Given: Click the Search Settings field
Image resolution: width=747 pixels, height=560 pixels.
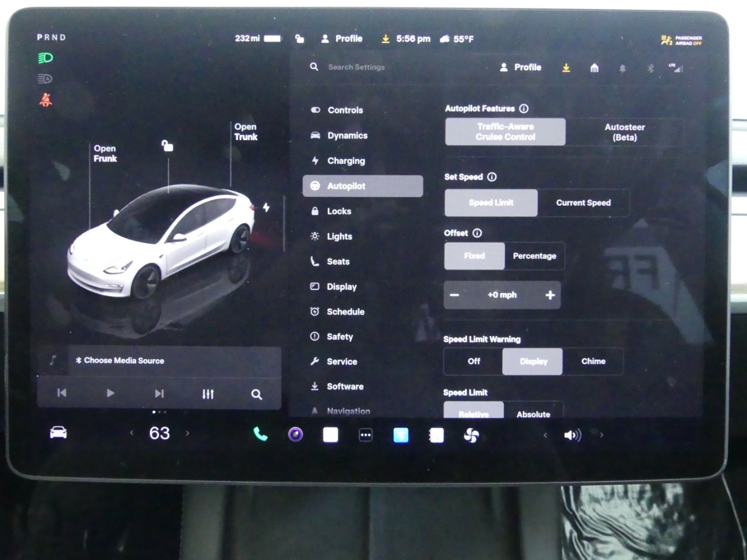Looking at the screenshot, I should tap(356, 67).
